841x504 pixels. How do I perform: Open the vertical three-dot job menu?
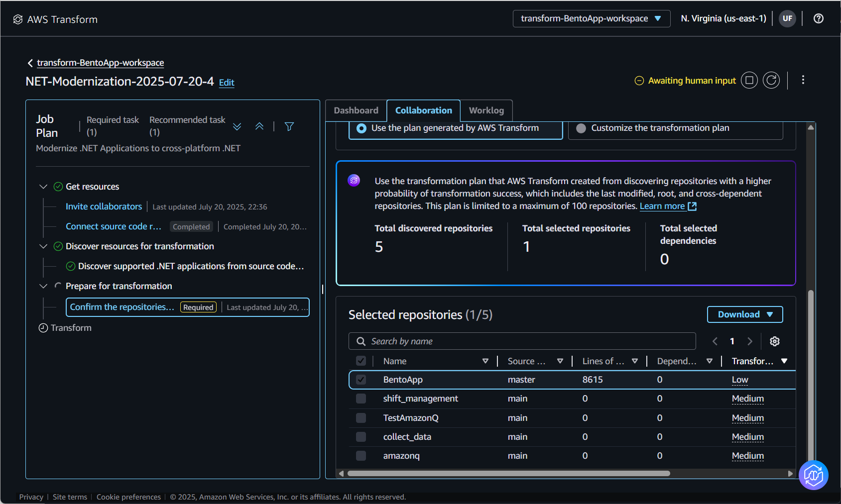click(x=803, y=80)
